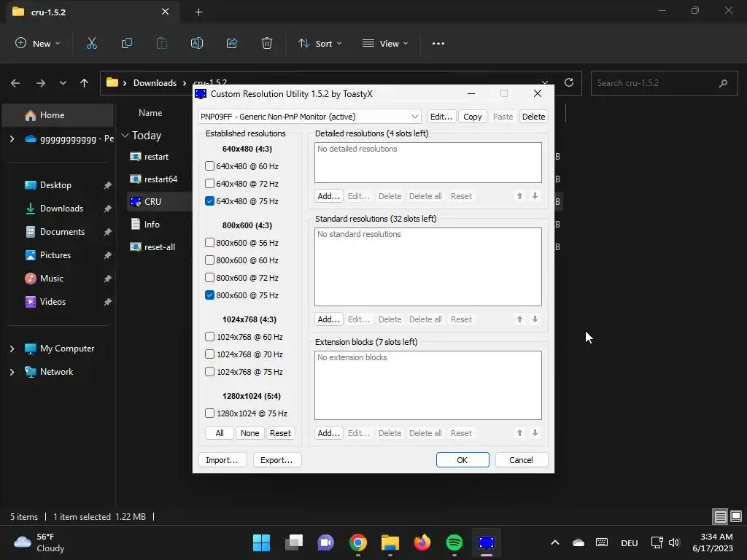This screenshot has height=560, width=747.
Task: Click the extension blocks move down arrow
Action: click(535, 433)
